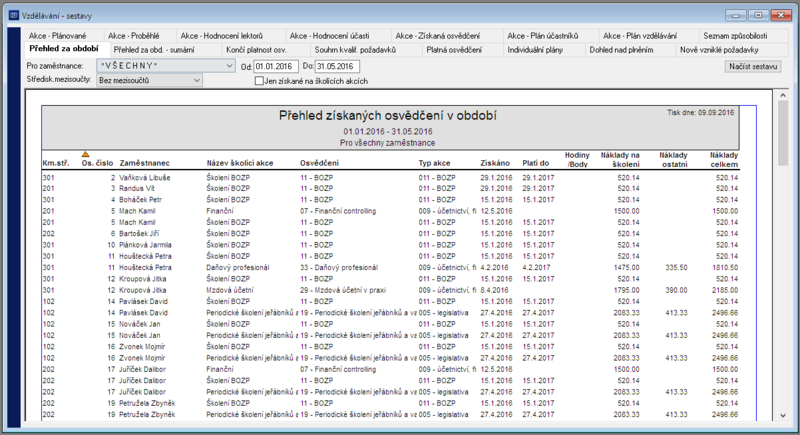The height and width of the screenshot is (435, 800).
Task: Click other costs value '335.50'
Action: click(677, 268)
